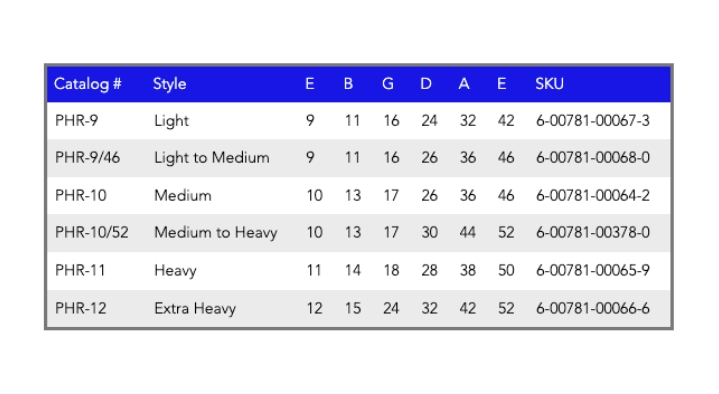Click the PHR-12 catalog number
719x394 pixels.
coord(81,308)
